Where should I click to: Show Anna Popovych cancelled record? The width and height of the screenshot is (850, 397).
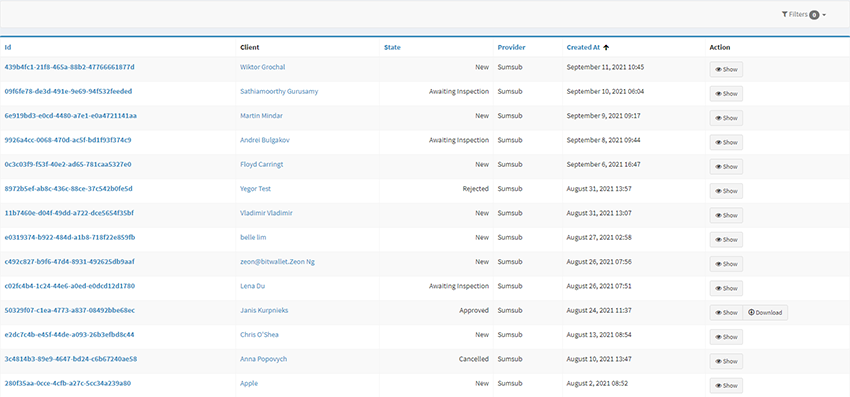point(726,361)
